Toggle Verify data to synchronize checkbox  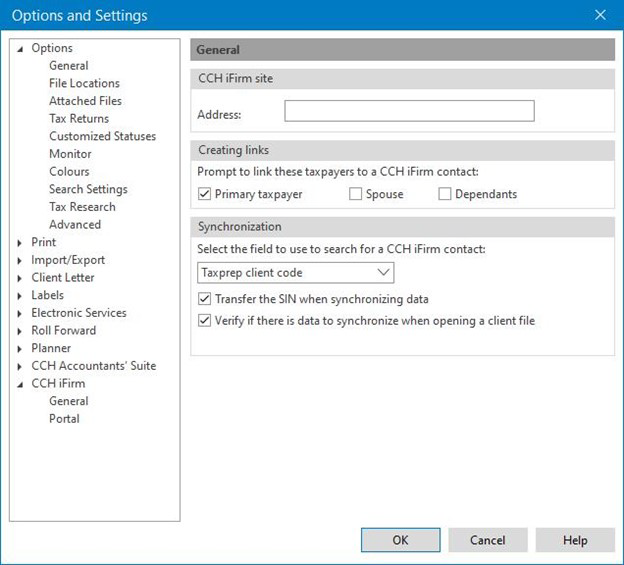(x=205, y=321)
